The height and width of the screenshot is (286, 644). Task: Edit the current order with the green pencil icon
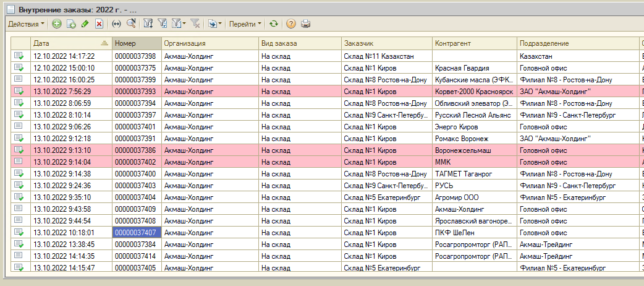pyautogui.click(x=85, y=24)
